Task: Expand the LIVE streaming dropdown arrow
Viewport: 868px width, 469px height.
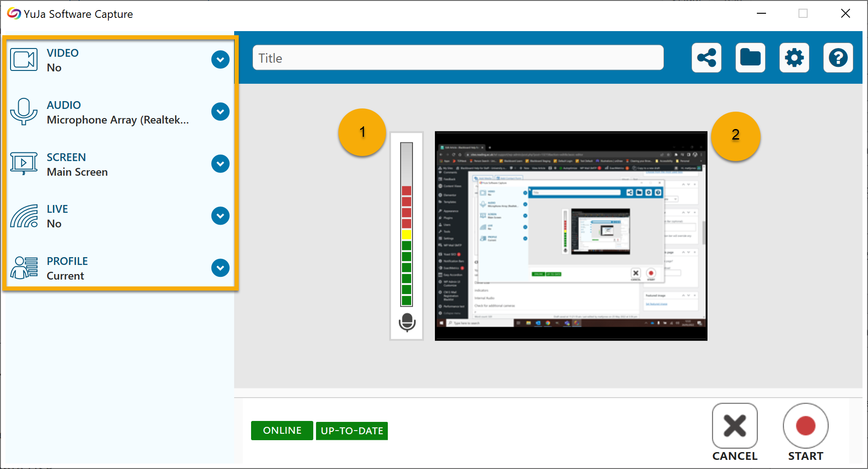Action: (220, 216)
